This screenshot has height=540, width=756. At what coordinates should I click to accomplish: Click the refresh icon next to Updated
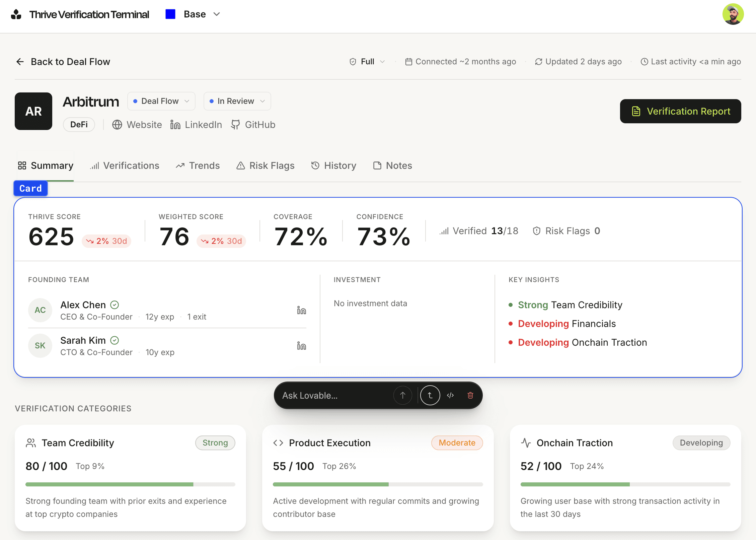pyautogui.click(x=538, y=62)
